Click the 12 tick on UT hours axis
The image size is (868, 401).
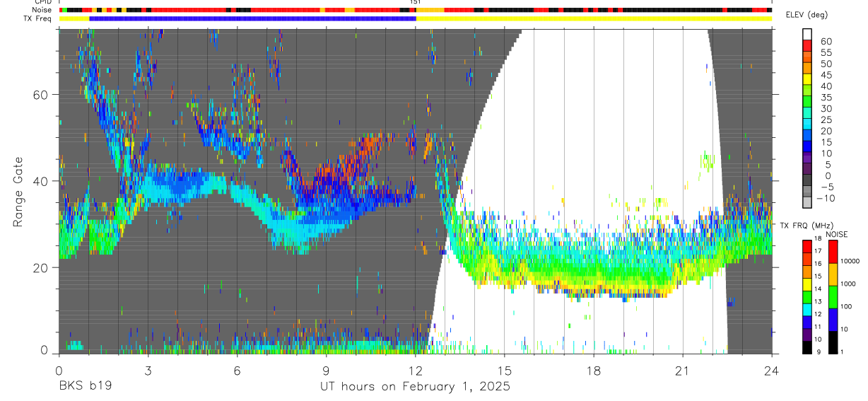coord(415,370)
